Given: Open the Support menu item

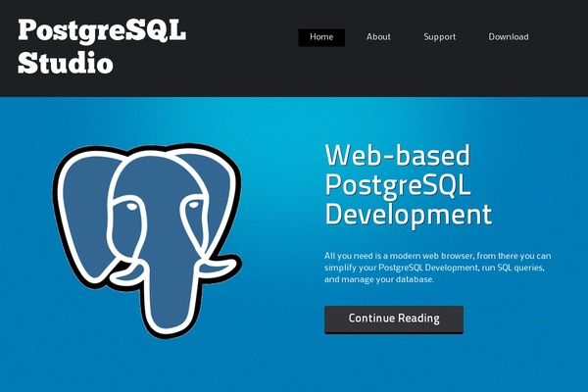Looking at the screenshot, I should click(439, 37).
